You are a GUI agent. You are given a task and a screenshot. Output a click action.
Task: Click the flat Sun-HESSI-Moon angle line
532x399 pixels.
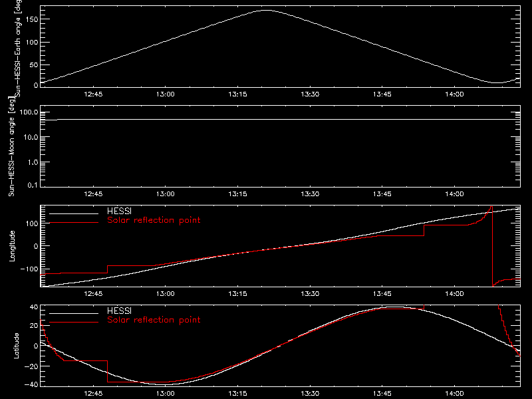(x=280, y=120)
